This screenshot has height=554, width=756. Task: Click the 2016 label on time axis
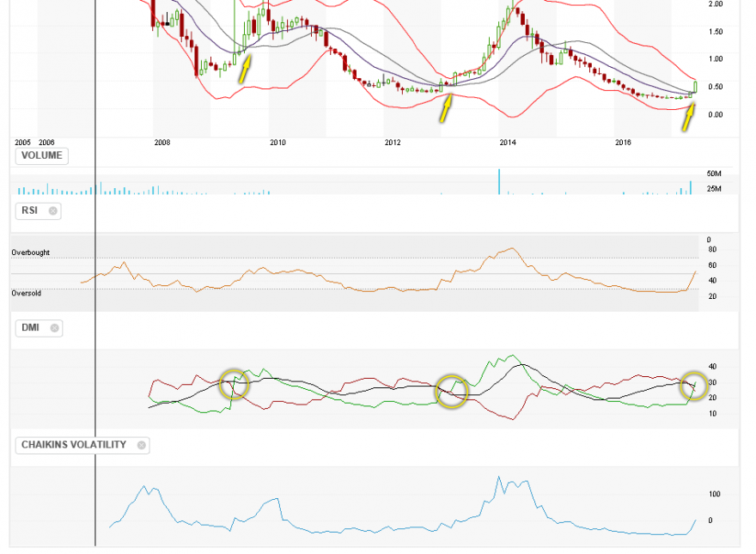click(623, 143)
